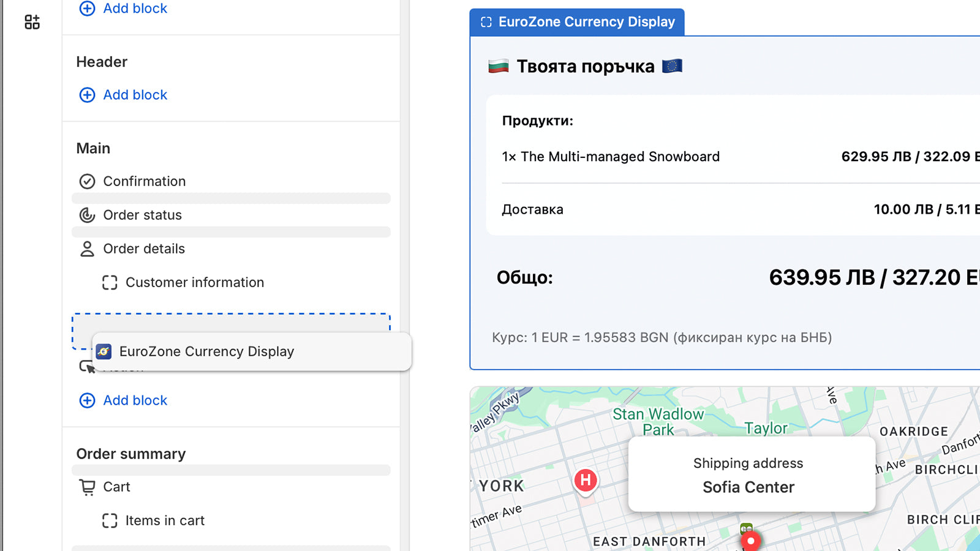The image size is (980, 551).
Task: Click the dashed drop zone placeholder
Action: point(231,323)
